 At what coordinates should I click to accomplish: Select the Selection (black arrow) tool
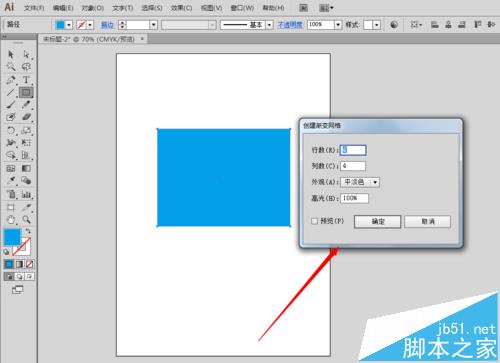pyautogui.click(x=11, y=54)
